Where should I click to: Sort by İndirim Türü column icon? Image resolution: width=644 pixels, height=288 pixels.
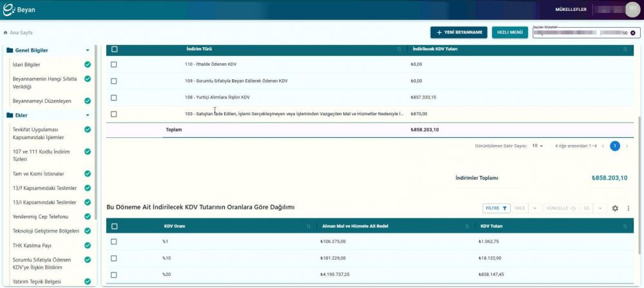[x=399, y=50]
